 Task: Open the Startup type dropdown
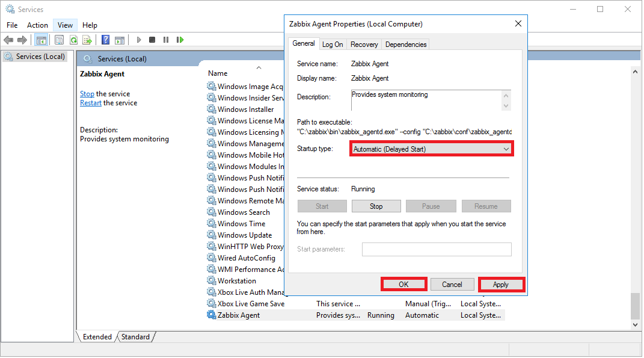point(431,149)
